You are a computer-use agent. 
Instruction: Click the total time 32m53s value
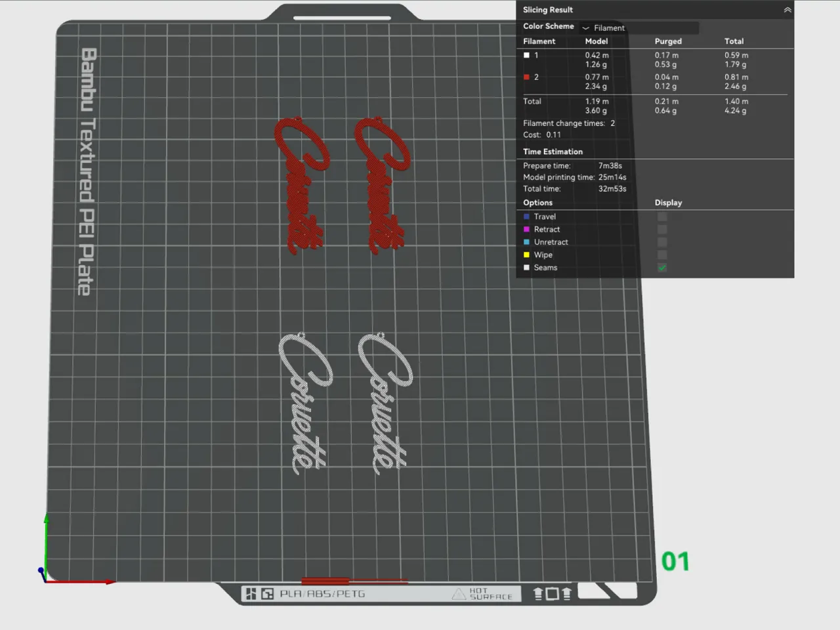coord(612,188)
